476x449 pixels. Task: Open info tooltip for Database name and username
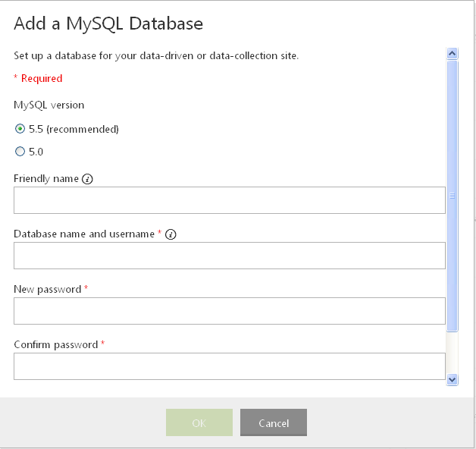(x=171, y=234)
